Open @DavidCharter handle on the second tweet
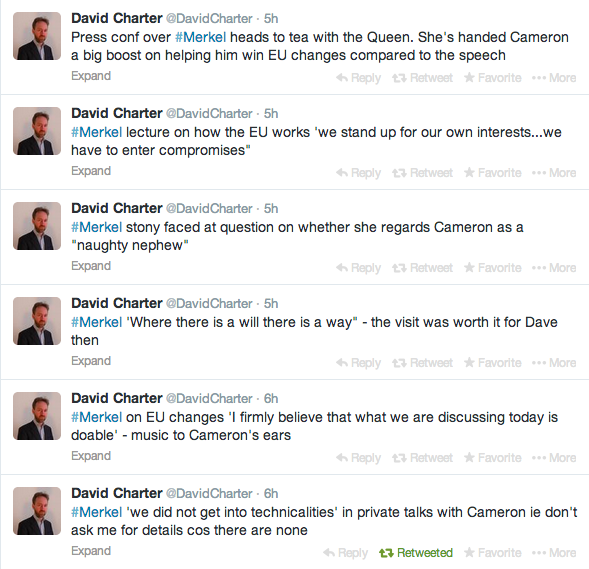589x569 pixels. pyautogui.click(x=209, y=113)
